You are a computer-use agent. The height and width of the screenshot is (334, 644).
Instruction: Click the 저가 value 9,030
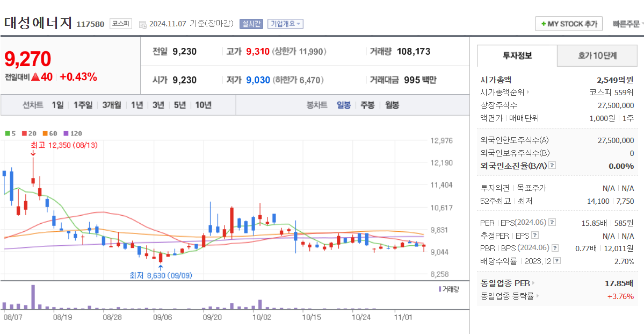(x=258, y=80)
